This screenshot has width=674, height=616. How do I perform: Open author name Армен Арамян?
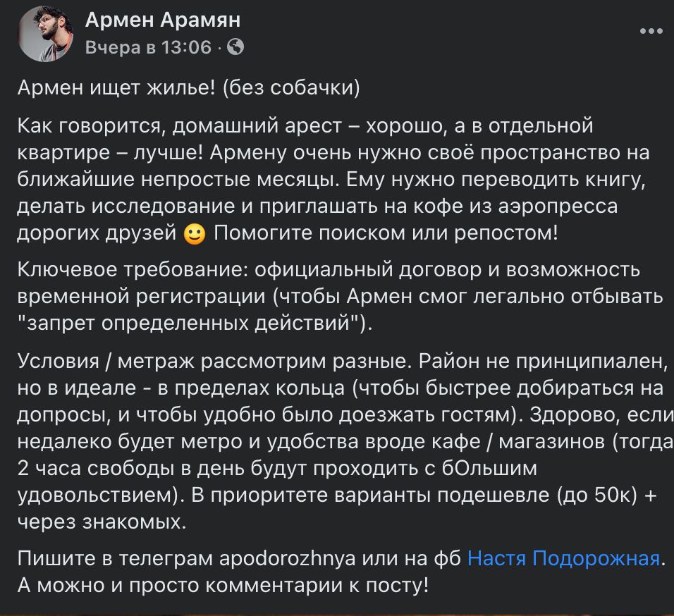coord(163,20)
